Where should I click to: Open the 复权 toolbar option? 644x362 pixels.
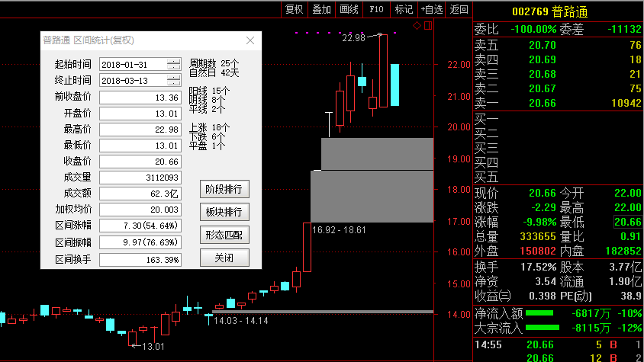(294, 9)
